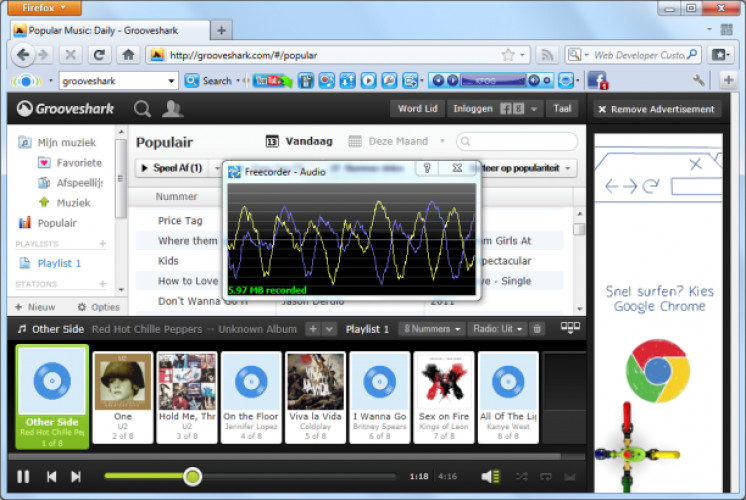Viewport: 746px width, 500px height.
Task: Click the Search button in the toolbar
Action: 208,81
